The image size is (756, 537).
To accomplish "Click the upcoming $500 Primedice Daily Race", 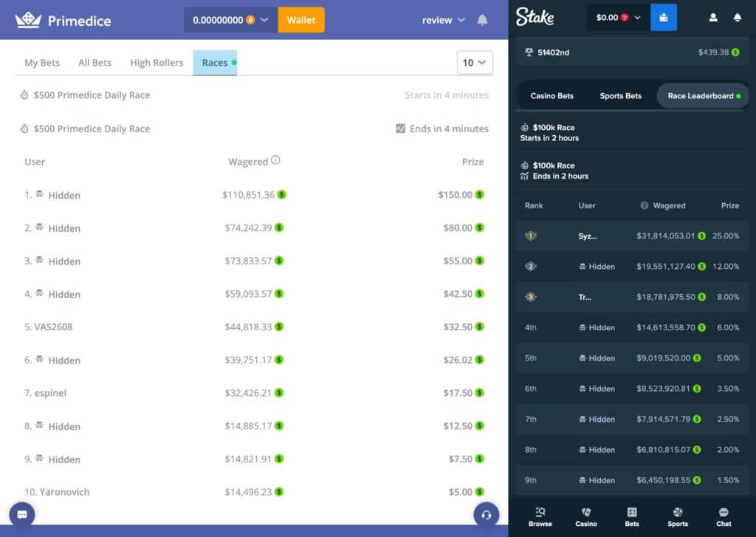I will [x=92, y=95].
